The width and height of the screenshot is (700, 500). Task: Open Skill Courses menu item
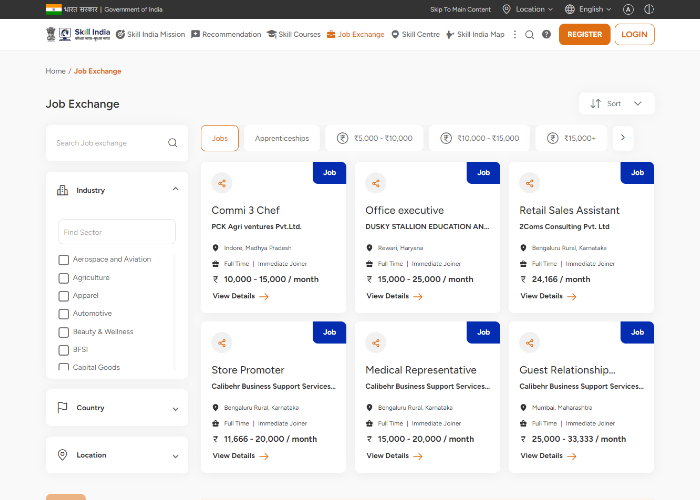[x=294, y=34]
